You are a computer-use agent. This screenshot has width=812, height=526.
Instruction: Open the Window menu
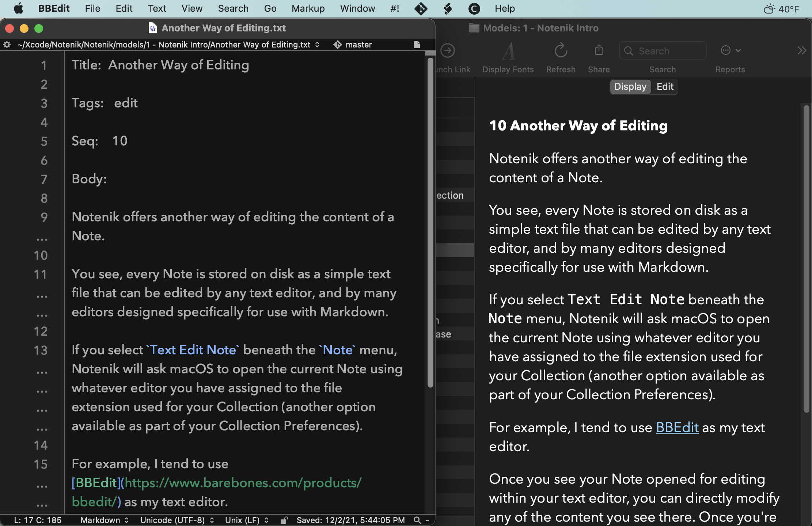357,8
